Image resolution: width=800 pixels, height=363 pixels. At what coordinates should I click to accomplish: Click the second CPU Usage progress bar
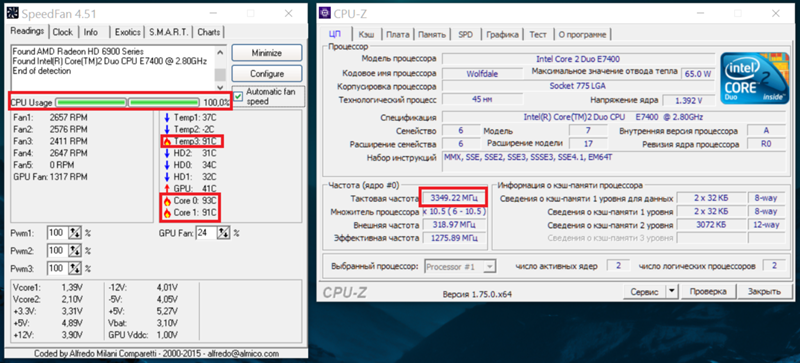pyautogui.click(x=164, y=103)
